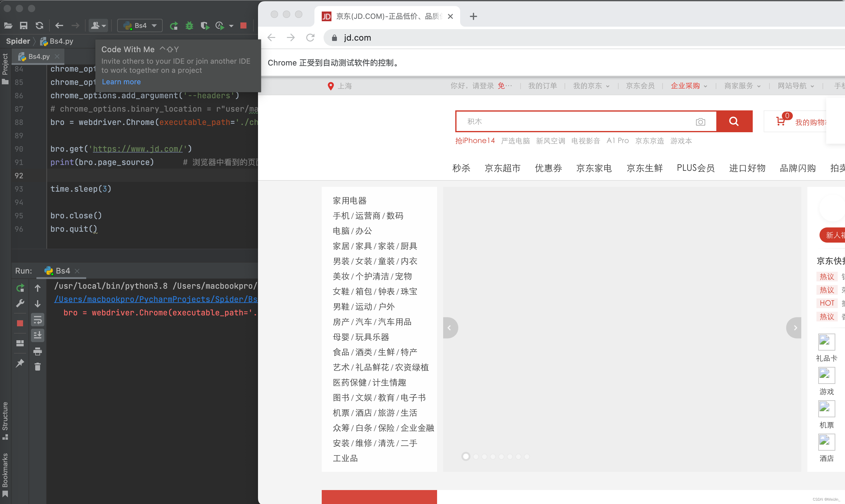Open a new Chrome tab with plus

(x=473, y=16)
